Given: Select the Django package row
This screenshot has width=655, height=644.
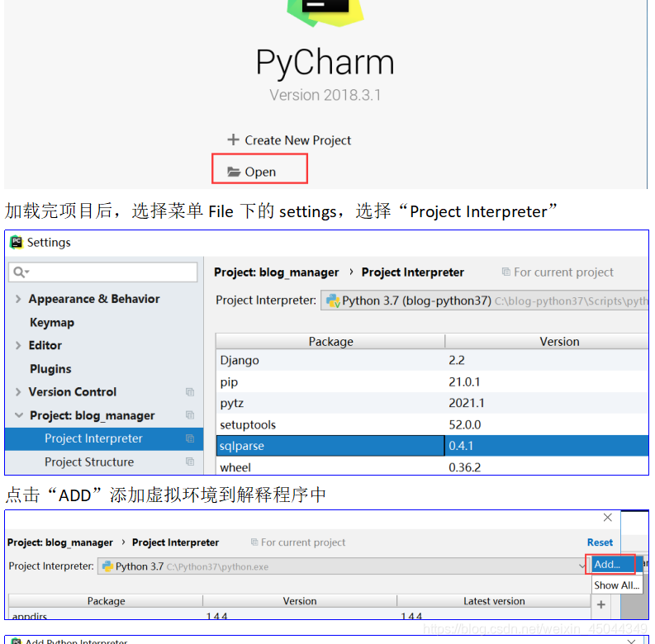Looking at the screenshot, I should click(432, 360).
